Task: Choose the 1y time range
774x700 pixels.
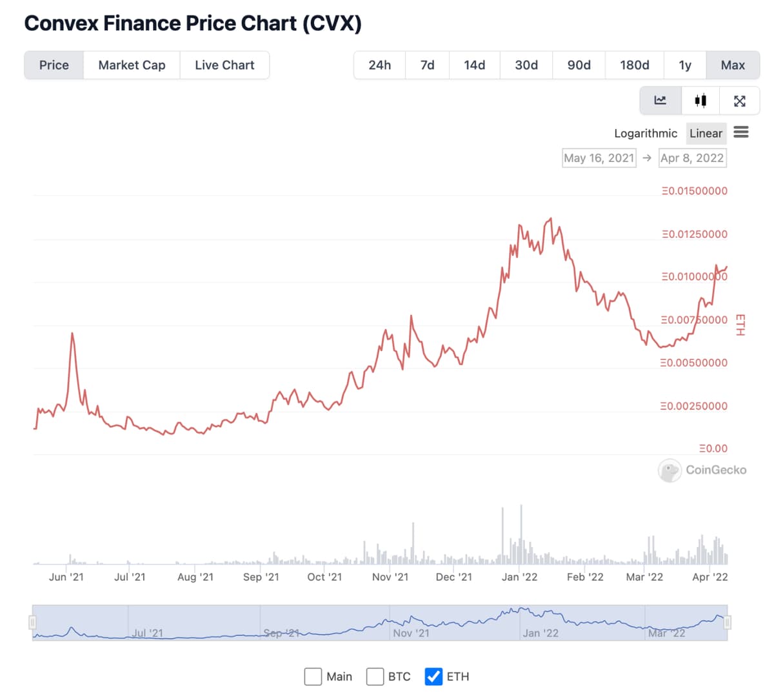Action: [684, 65]
